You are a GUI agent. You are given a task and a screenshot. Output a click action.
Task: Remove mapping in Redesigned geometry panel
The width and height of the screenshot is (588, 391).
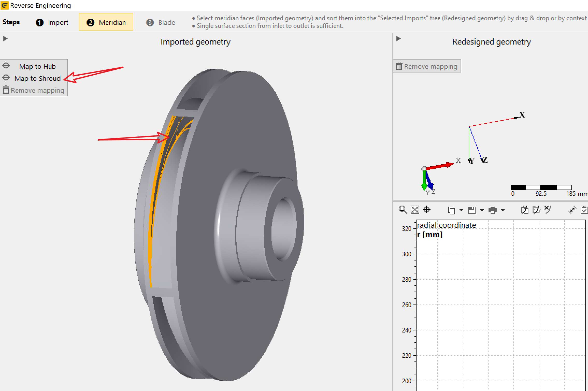[x=427, y=66]
